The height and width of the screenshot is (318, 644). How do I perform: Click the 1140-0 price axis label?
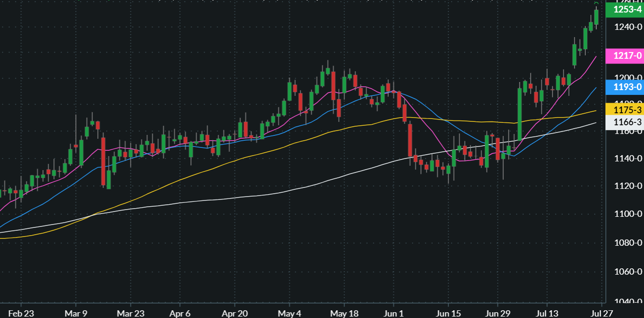[x=628, y=158]
